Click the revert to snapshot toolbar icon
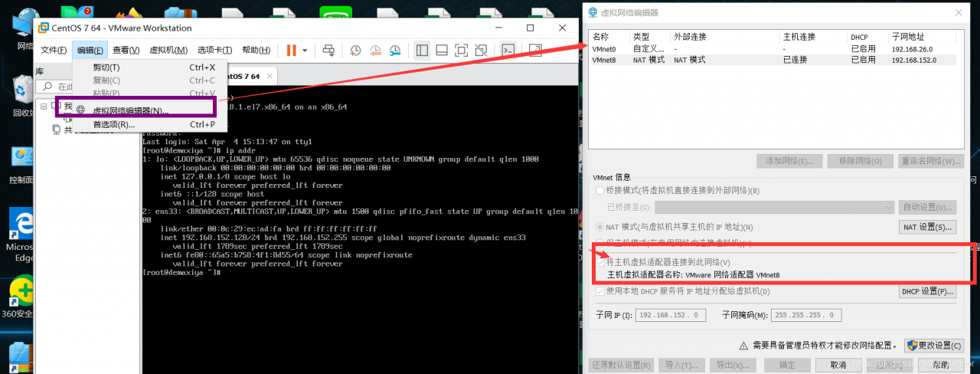 pos(375,51)
